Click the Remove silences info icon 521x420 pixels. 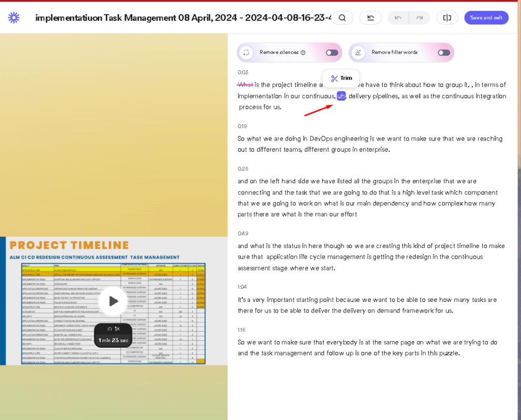[x=303, y=52]
